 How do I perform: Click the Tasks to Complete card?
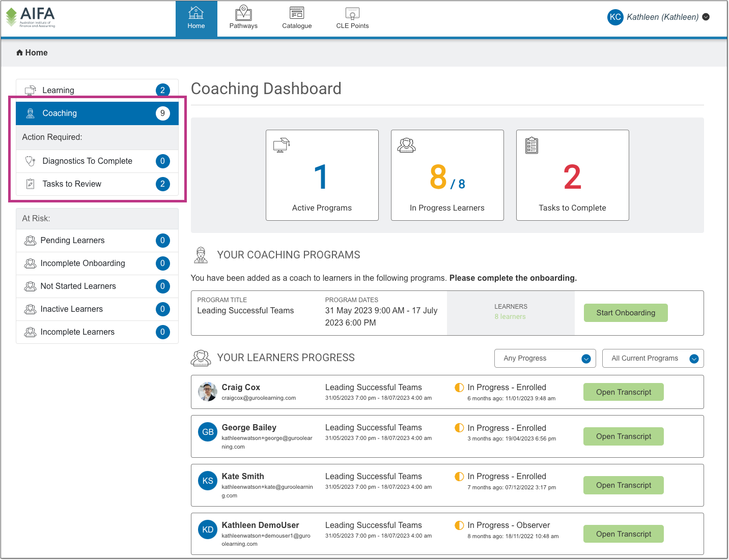(x=572, y=175)
